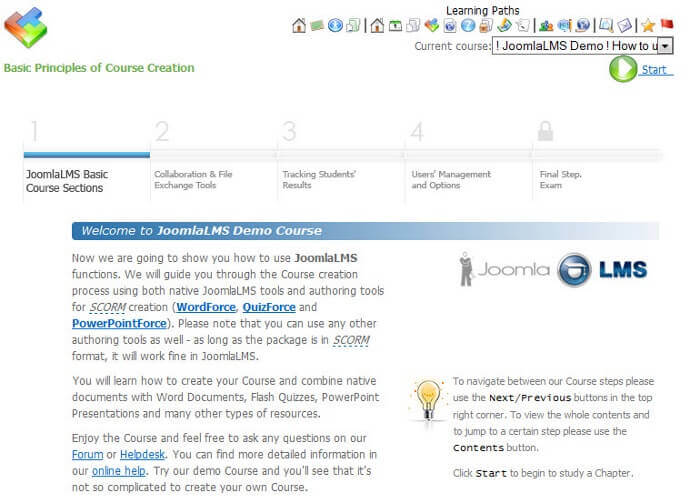The height and width of the screenshot is (503, 700).
Task: Click the first house icon in toolbar
Action: pos(299,25)
